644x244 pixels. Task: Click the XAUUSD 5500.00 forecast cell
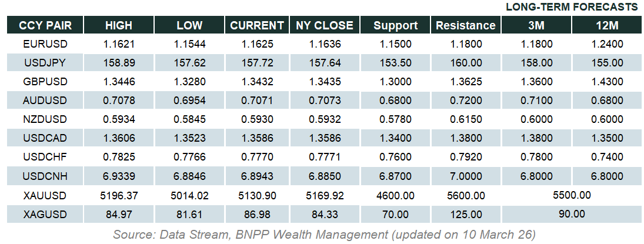click(570, 195)
